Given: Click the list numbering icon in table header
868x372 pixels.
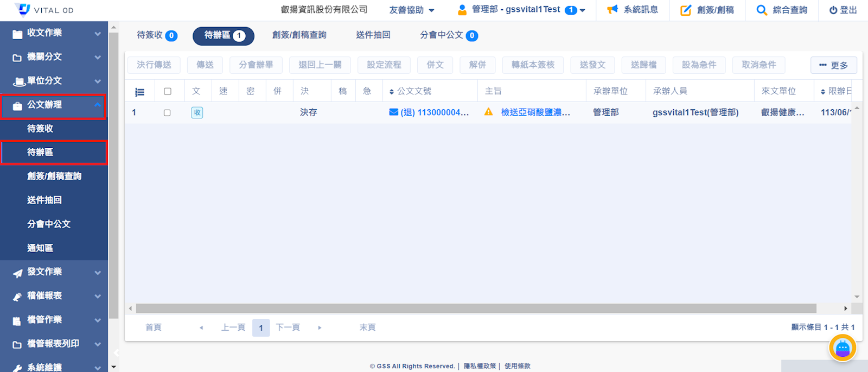Looking at the screenshot, I should 139,92.
